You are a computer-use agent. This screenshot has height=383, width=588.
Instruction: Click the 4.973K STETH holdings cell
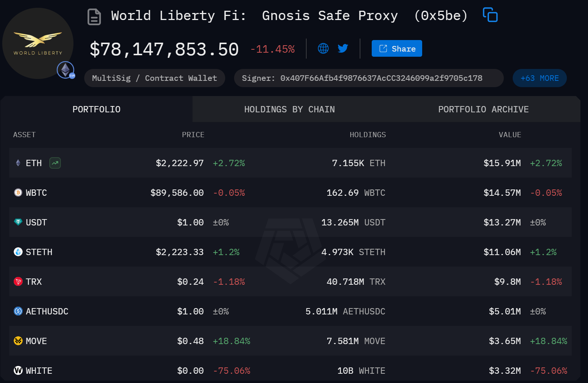(353, 252)
